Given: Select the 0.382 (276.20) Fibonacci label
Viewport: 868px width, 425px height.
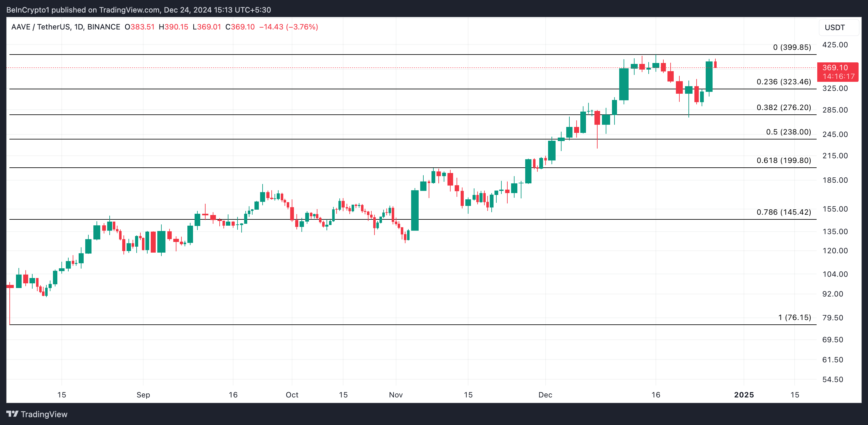Looking at the screenshot, I should point(783,108).
